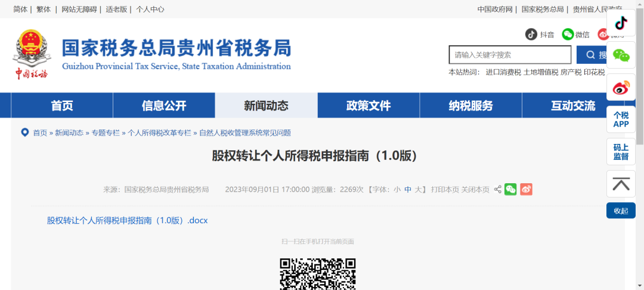Screen dimensions: 644x290
Task: Share article via red Weibo icon
Action: click(526, 189)
